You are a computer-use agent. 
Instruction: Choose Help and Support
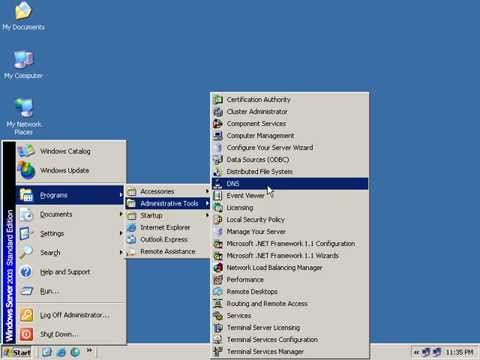(70, 272)
